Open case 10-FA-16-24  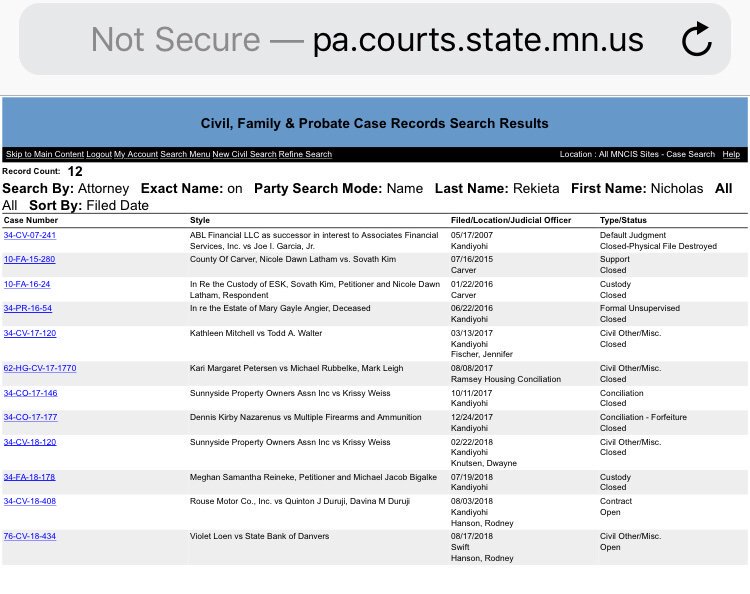[27, 284]
